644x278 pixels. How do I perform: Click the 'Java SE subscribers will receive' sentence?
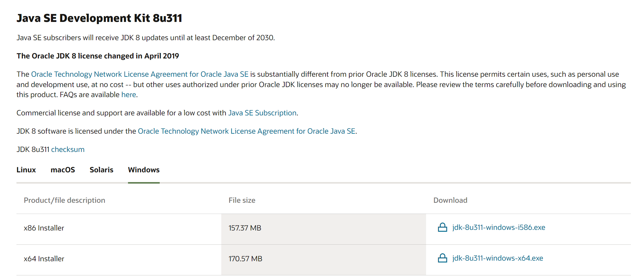pos(146,38)
